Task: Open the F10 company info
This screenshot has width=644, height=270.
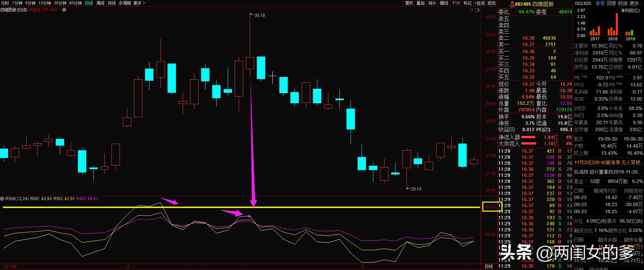Action: click(456, 3)
